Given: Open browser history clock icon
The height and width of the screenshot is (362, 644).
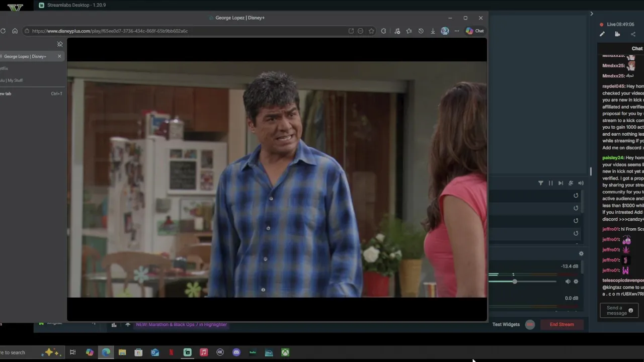Looking at the screenshot, I should point(421,31).
